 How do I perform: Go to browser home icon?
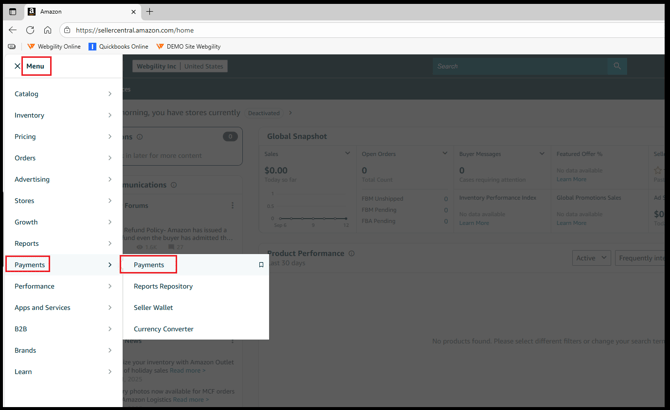pos(47,30)
